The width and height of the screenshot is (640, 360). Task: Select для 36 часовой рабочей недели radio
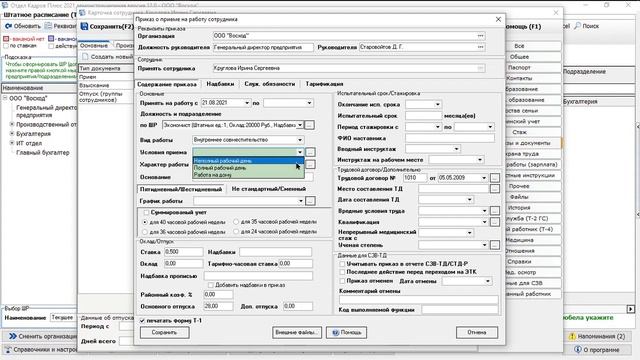tap(145, 232)
